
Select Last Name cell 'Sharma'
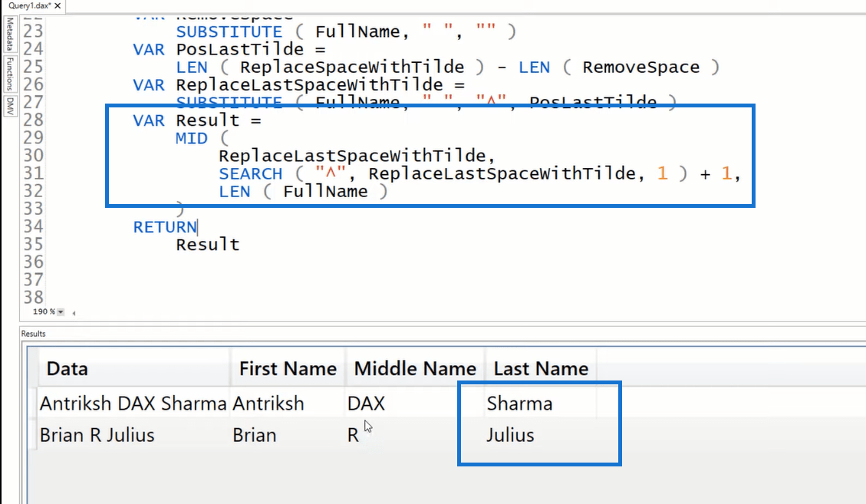pos(541,404)
